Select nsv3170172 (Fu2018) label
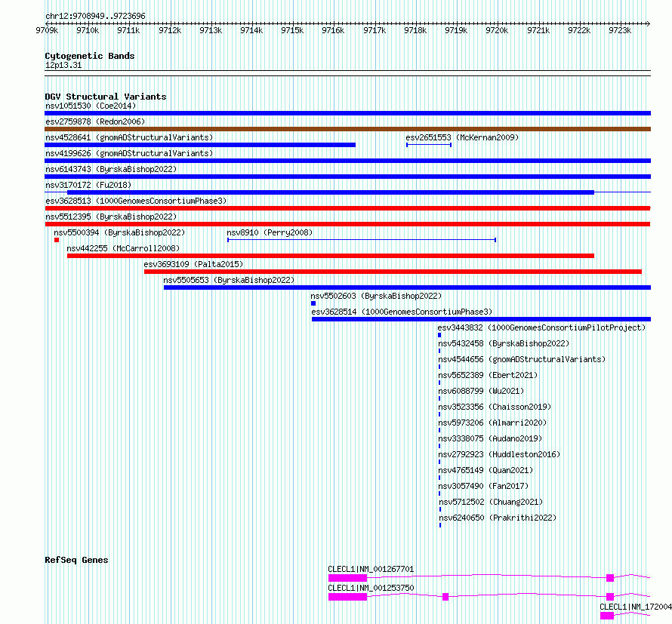672x624 pixels. (88, 185)
